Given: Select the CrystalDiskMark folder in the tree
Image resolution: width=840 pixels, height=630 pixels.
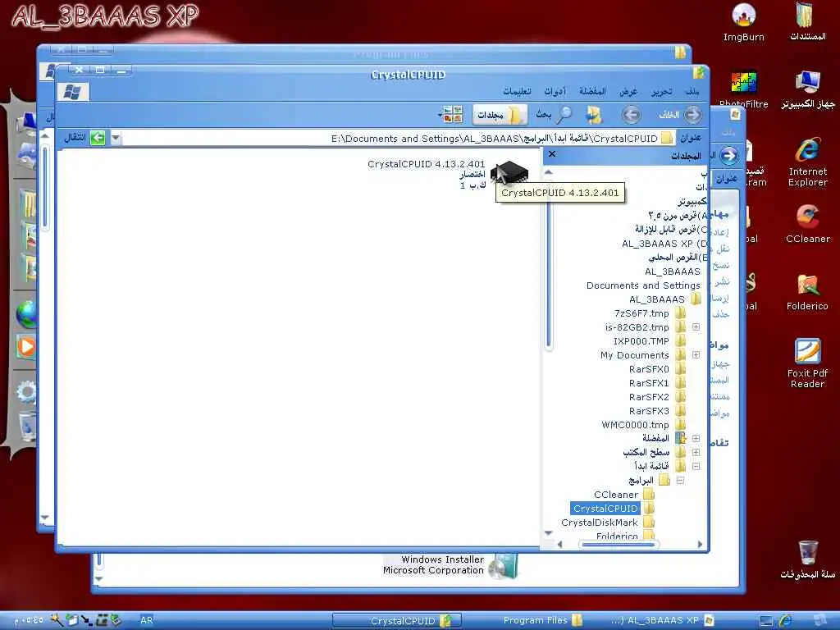Looking at the screenshot, I should coord(600,523).
